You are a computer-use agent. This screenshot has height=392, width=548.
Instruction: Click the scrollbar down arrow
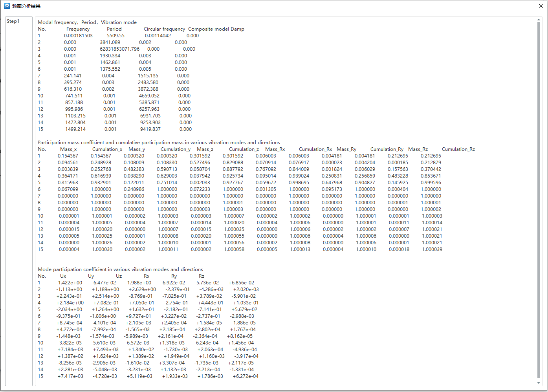click(x=539, y=383)
